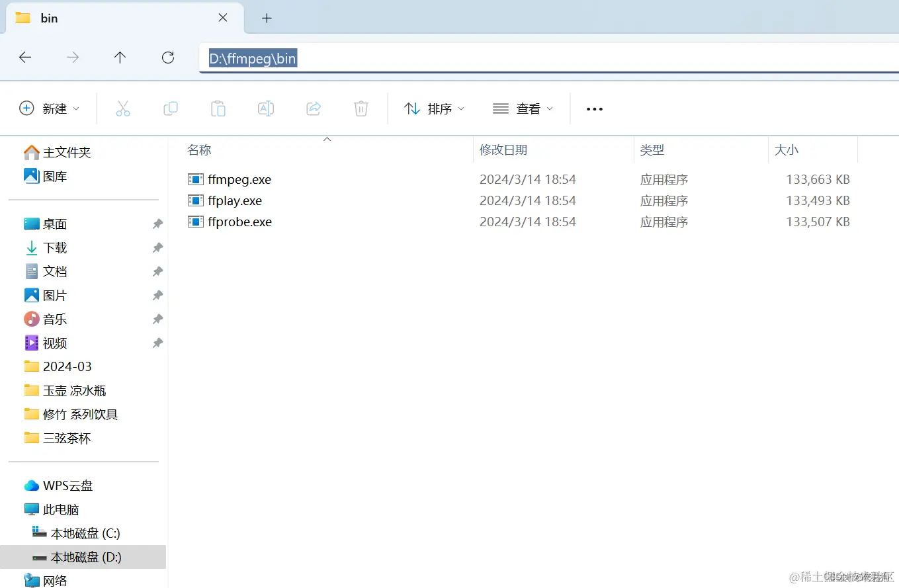899x588 pixels.
Task: Click the Copy icon in toolbar
Action: coord(171,108)
